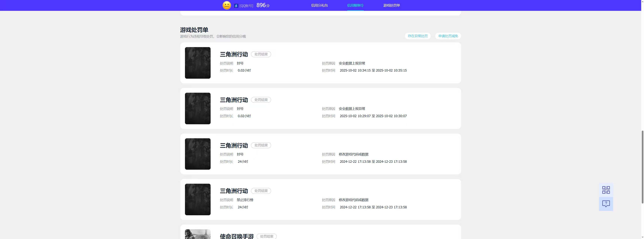Click the yellow smiley avatar icon
Viewport: 644px width, 239px height.
(x=227, y=5)
